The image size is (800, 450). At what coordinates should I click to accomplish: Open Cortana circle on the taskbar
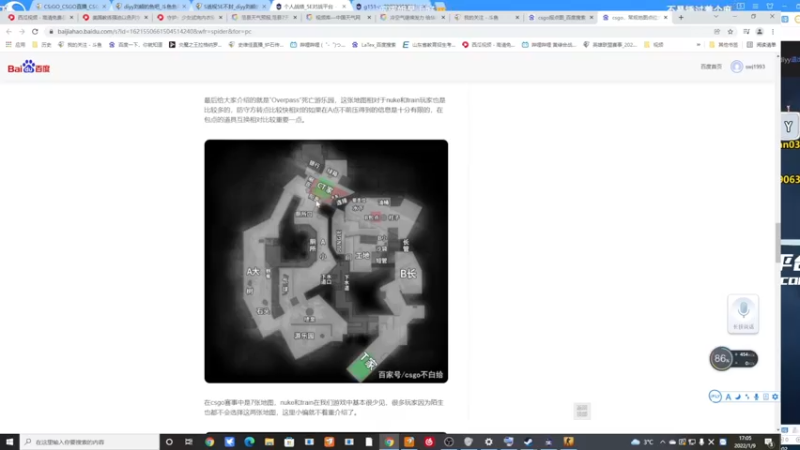point(169,442)
